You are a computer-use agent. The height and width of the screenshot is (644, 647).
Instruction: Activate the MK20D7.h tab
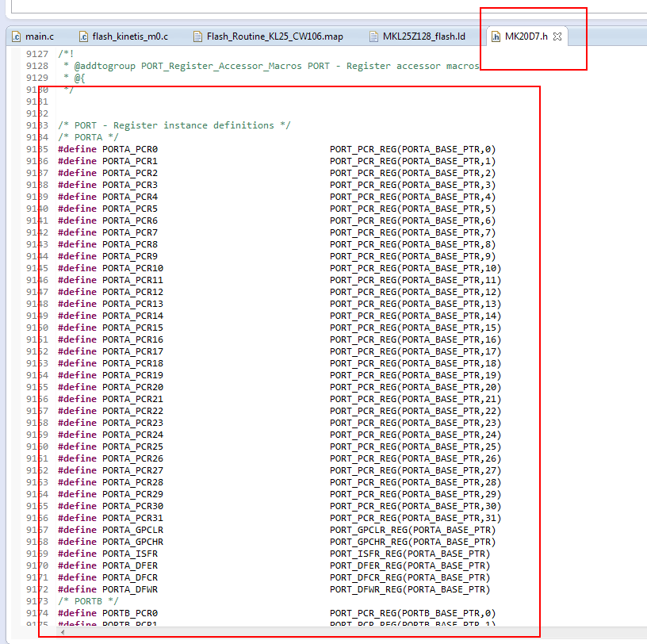[526, 36]
